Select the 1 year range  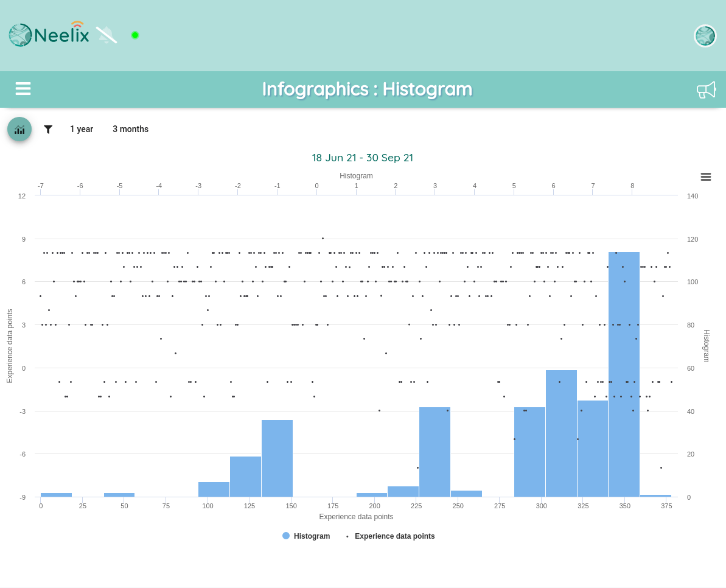coord(82,129)
